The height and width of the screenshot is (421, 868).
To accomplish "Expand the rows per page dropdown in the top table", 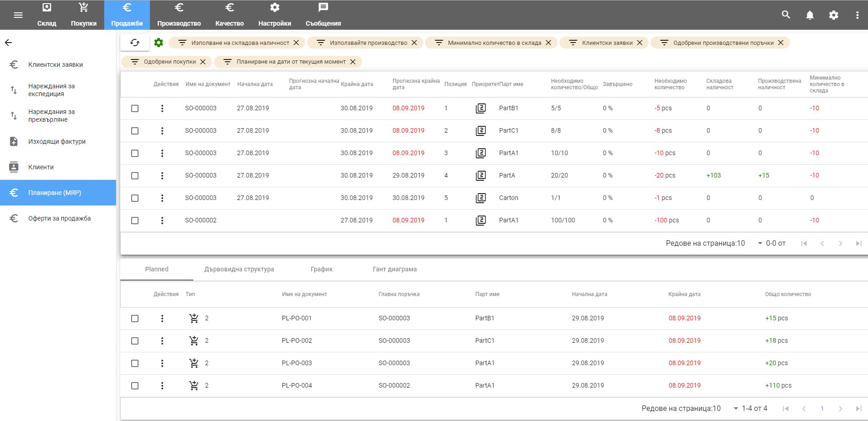I will tap(760, 243).
